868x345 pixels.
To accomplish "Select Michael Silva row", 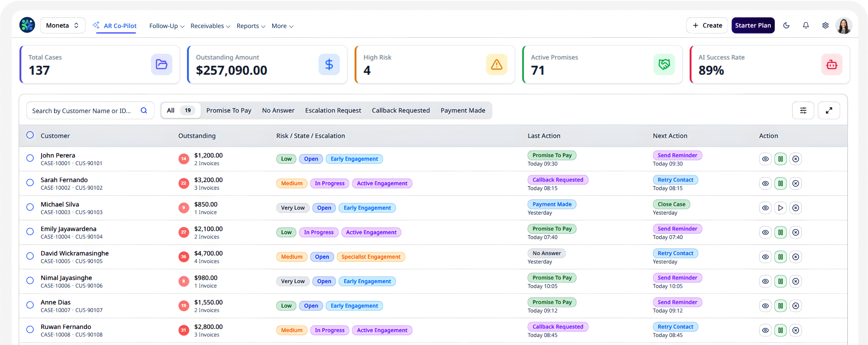I will [30, 207].
